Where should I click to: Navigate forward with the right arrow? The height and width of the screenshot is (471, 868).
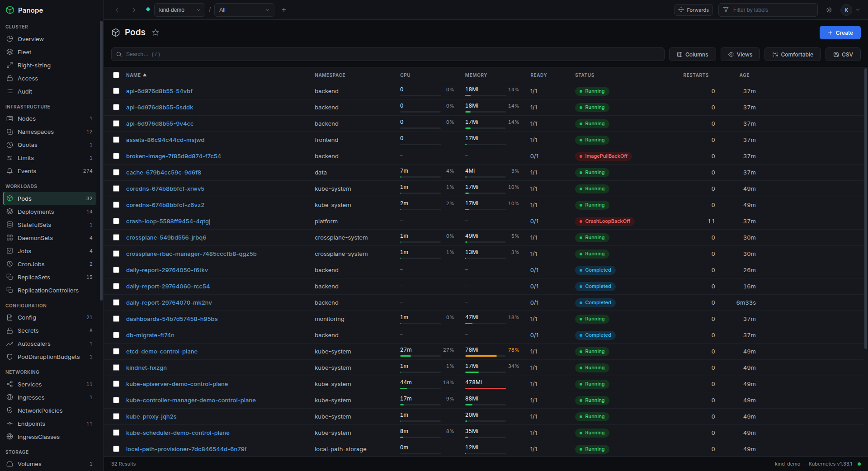point(134,10)
